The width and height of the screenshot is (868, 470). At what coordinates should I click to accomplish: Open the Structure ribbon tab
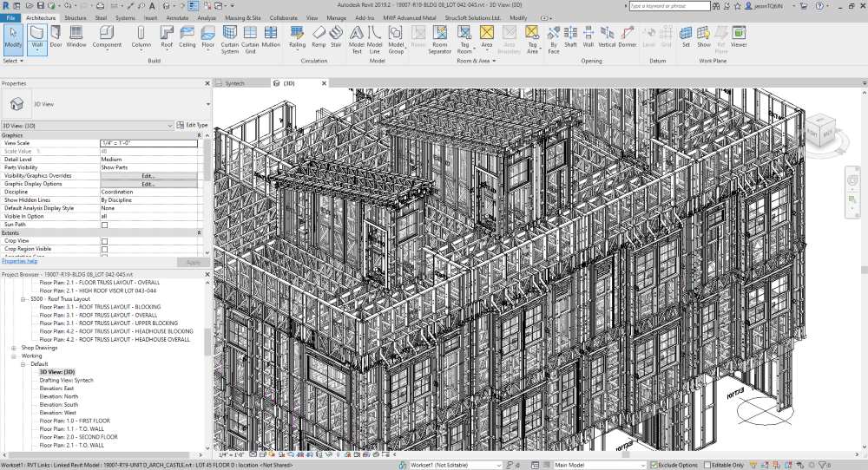76,17
